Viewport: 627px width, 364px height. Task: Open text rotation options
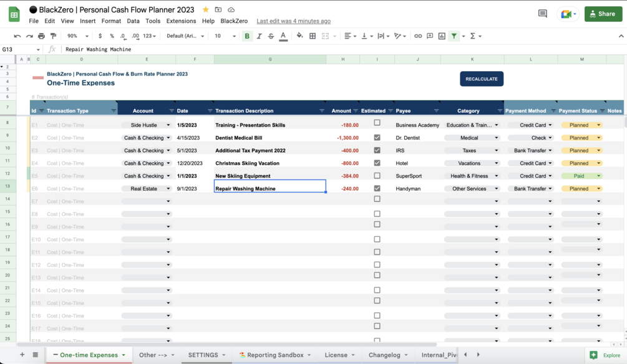coord(400,36)
